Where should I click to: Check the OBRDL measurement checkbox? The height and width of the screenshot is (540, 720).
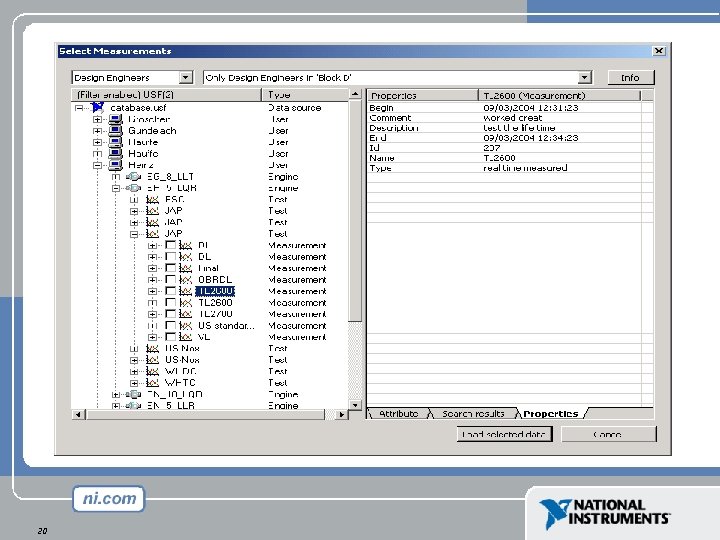pyautogui.click(x=170, y=279)
